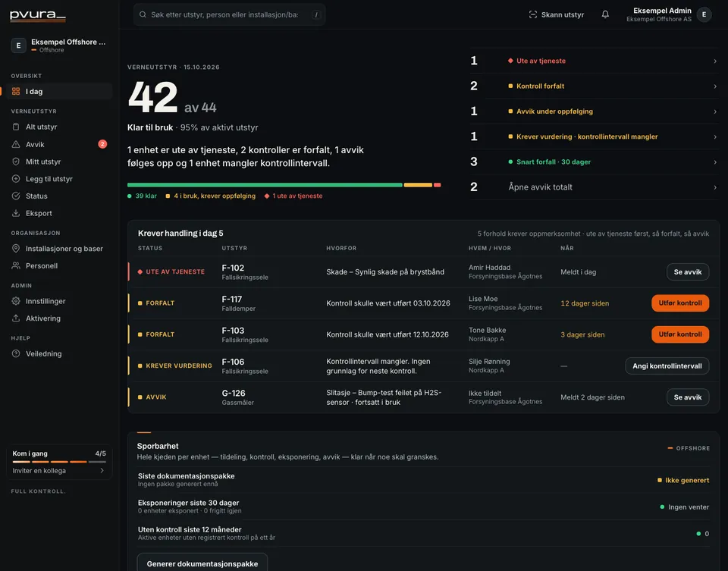This screenshot has width=728, height=571.
Task: Focus the search input field
Action: [229, 14]
